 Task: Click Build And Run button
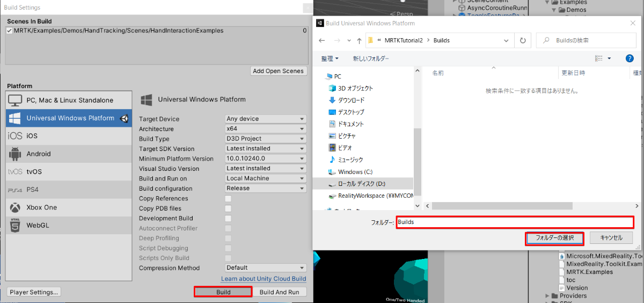[279, 292]
